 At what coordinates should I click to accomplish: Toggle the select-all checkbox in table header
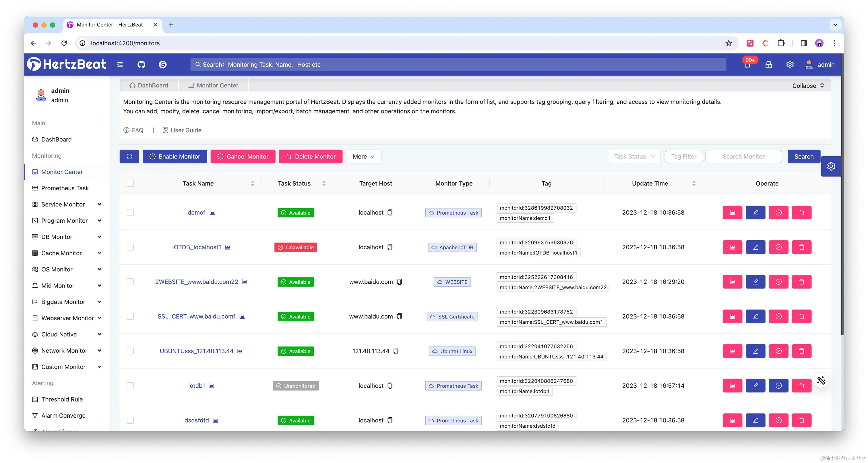point(130,184)
